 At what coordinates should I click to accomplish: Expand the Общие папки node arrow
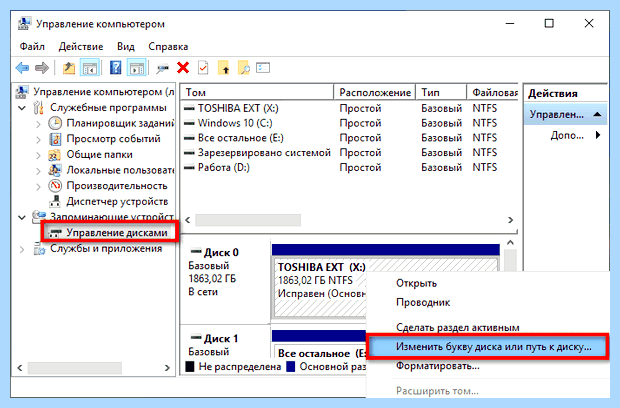38,155
